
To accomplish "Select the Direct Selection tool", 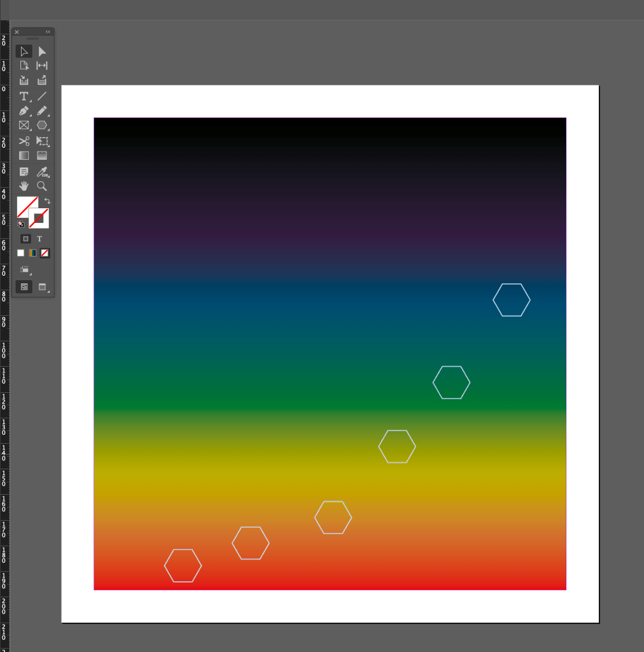I will tap(42, 52).
